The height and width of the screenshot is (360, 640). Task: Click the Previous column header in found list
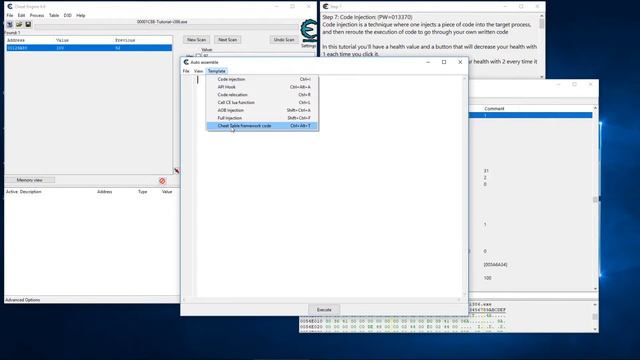tap(125, 40)
